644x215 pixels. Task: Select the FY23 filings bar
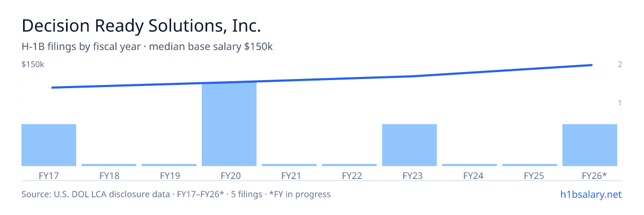tap(409, 145)
